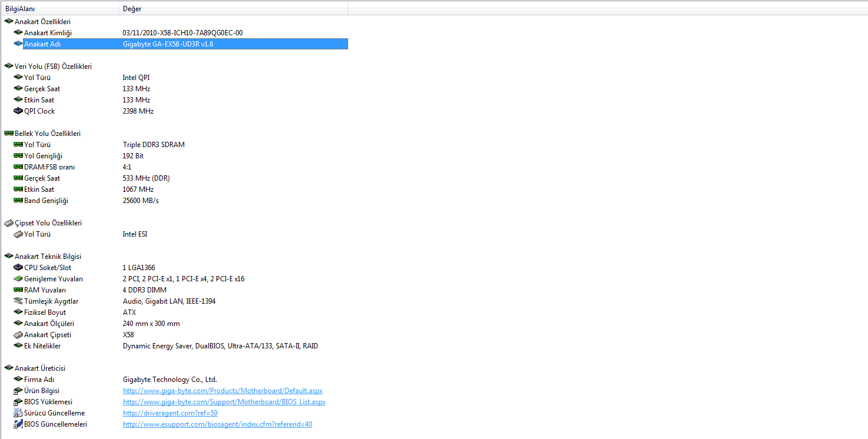This screenshot has width=868, height=439.
Task: Click the Band Genişliği RAM icon
Action: pos(18,201)
